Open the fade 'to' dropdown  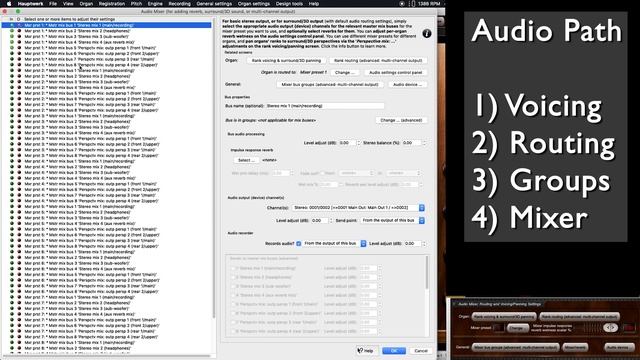403,173
